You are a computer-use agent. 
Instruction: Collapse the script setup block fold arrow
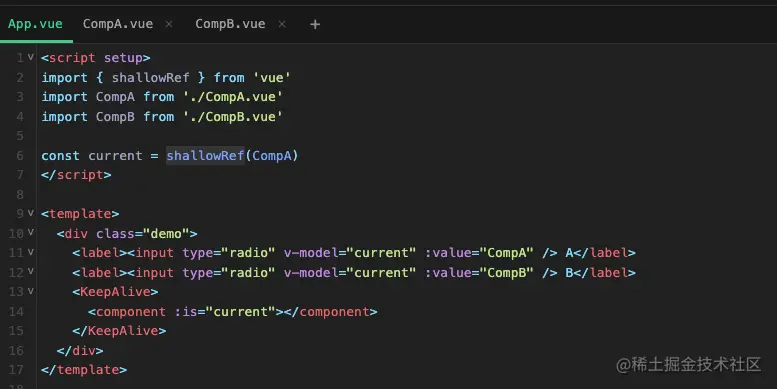coord(31,57)
